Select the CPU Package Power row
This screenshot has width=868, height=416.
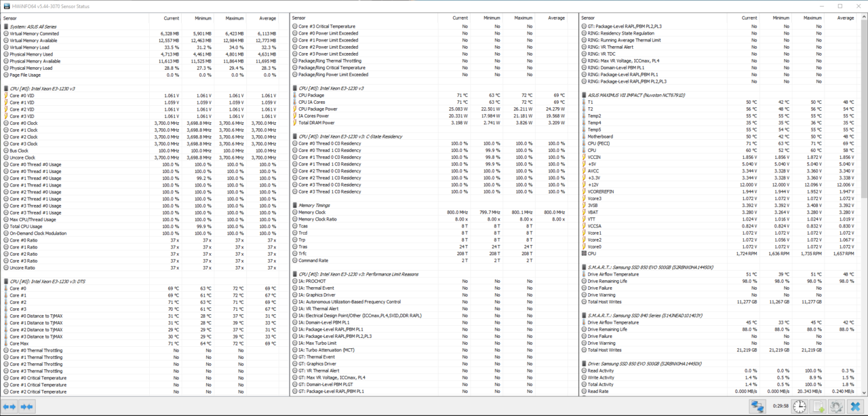pyautogui.click(x=317, y=109)
